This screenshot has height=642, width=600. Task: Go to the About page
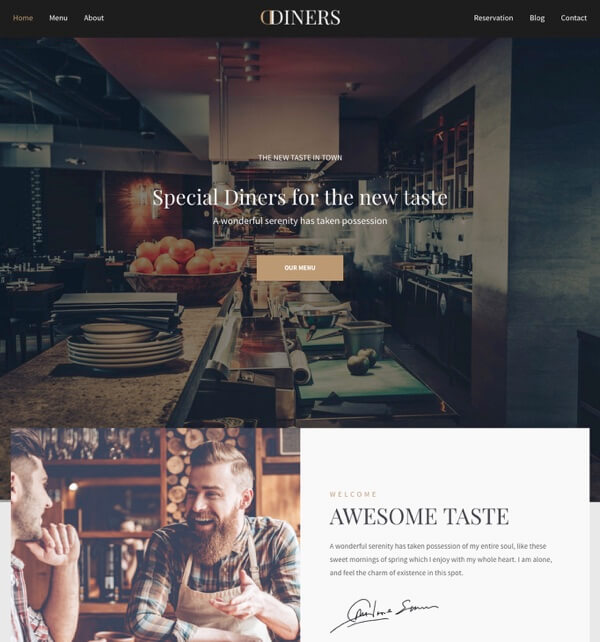(x=94, y=18)
